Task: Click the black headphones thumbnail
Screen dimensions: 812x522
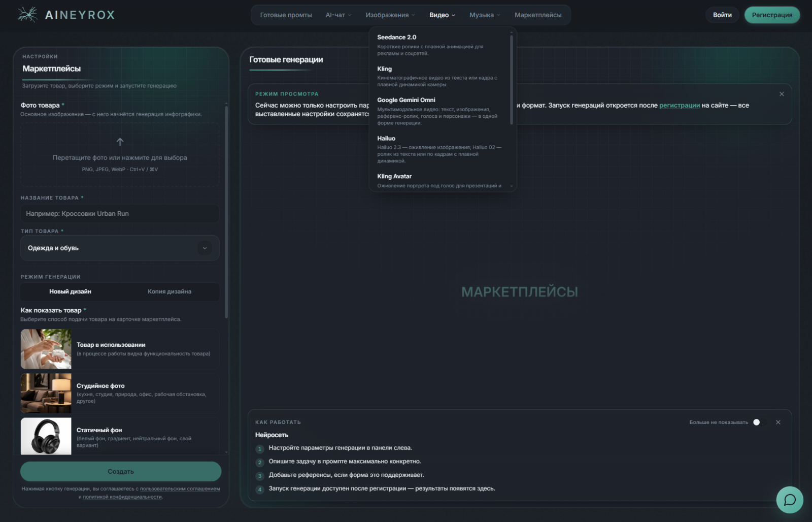Action: click(x=46, y=436)
